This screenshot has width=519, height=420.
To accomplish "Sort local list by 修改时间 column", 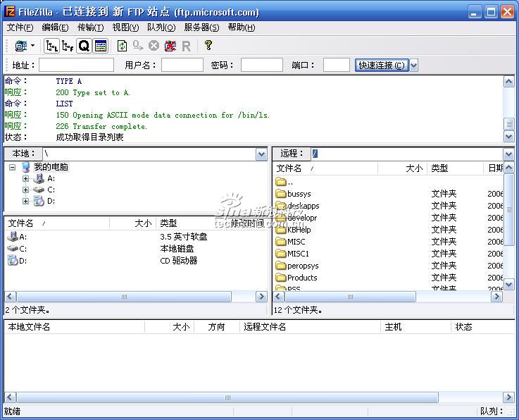I will (x=248, y=223).
